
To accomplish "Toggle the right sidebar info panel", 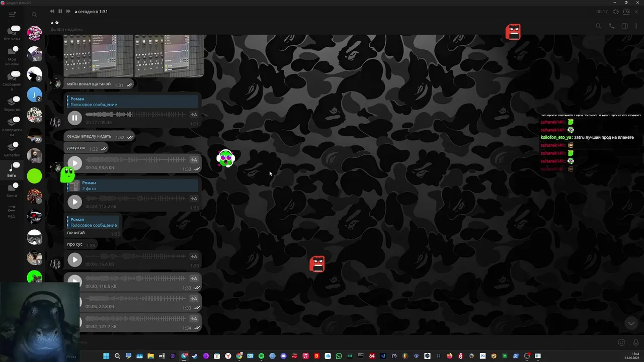I will (625, 26).
